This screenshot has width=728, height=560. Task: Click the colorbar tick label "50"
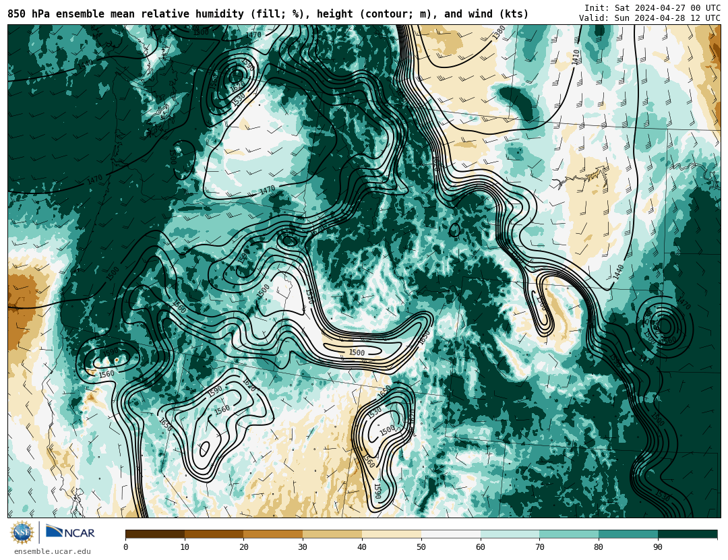[x=421, y=547]
